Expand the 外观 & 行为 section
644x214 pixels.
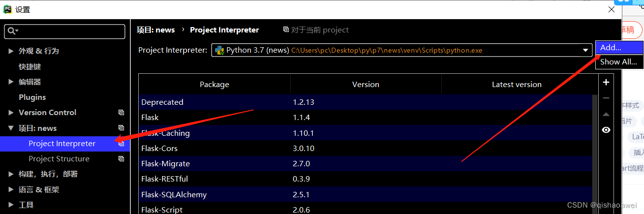[x=11, y=51]
